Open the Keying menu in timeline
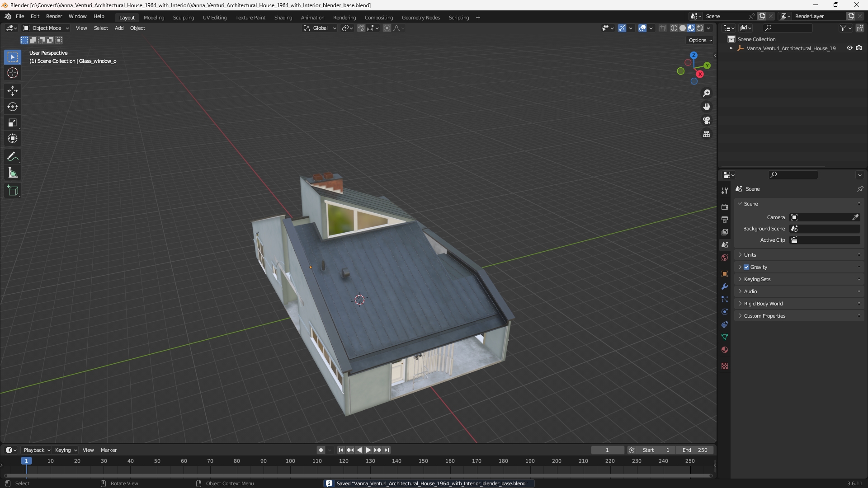Viewport: 868px width, 488px height. pyautogui.click(x=66, y=450)
